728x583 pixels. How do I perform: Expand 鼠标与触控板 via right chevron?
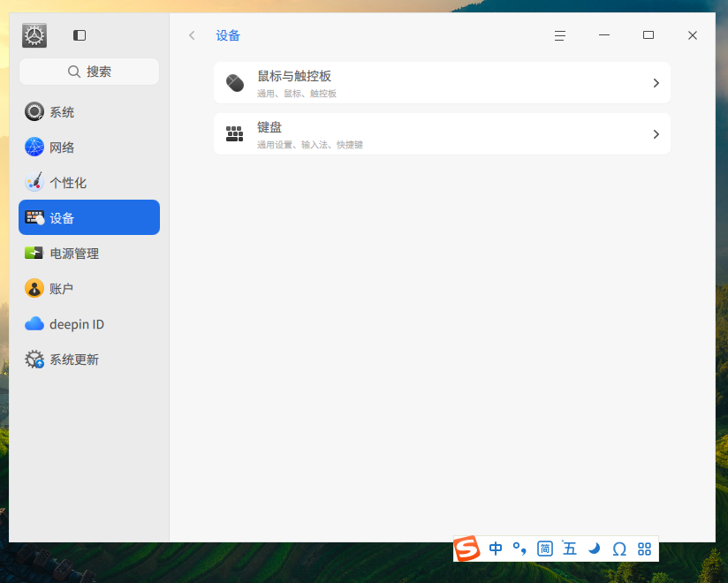pyautogui.click(x=656, y=83)
